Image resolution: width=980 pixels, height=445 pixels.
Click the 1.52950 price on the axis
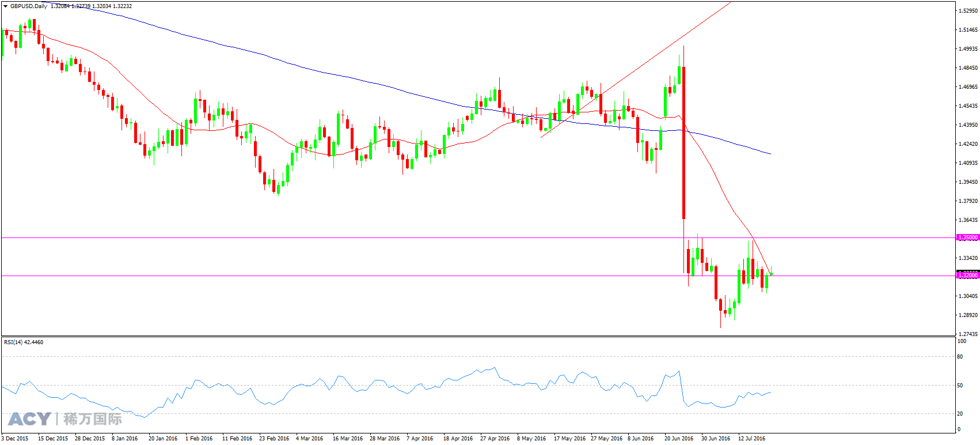point(968,10)
